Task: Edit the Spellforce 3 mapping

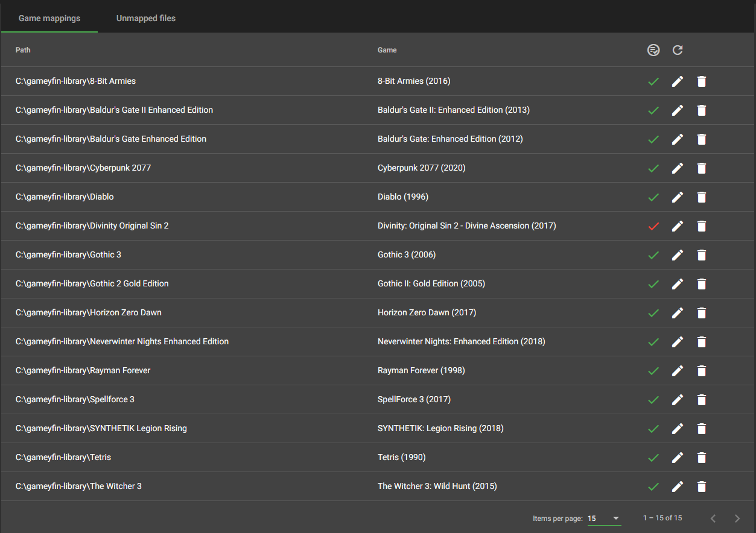Action: (x=678, y=400)
